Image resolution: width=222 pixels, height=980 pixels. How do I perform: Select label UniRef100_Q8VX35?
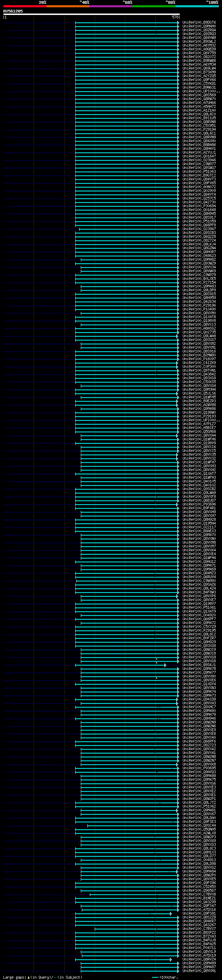click(199, 455)
